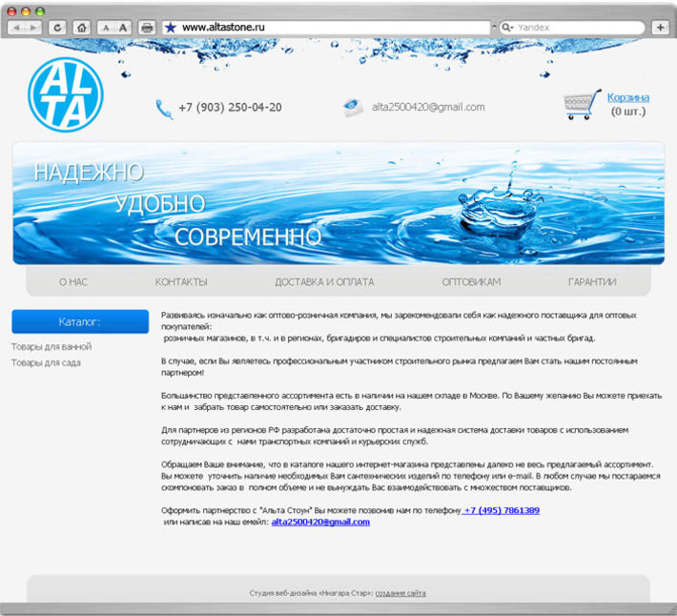This screenshot has height=616, width=677.
Task: Click the water splash banner image
Action: click(338, 203)
